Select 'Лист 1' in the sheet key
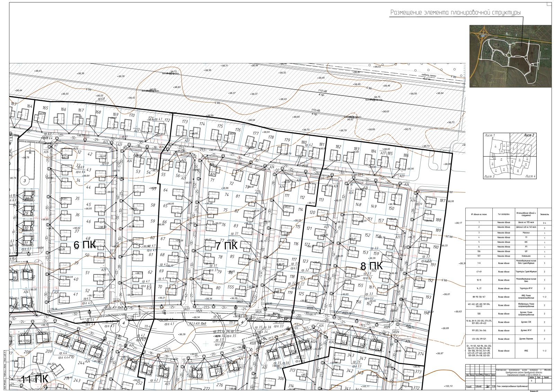 [x=489, y=135]
